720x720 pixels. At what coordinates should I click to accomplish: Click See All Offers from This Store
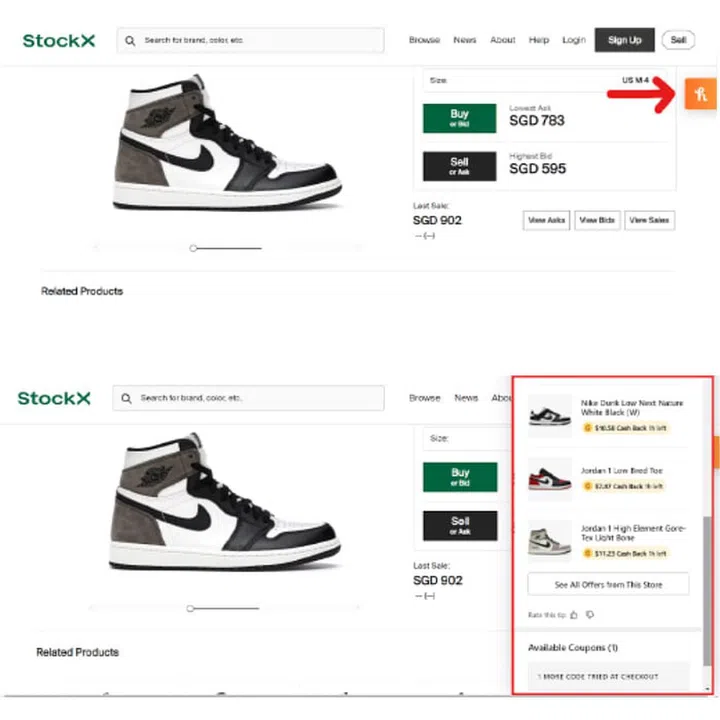(x=608, y=584)
